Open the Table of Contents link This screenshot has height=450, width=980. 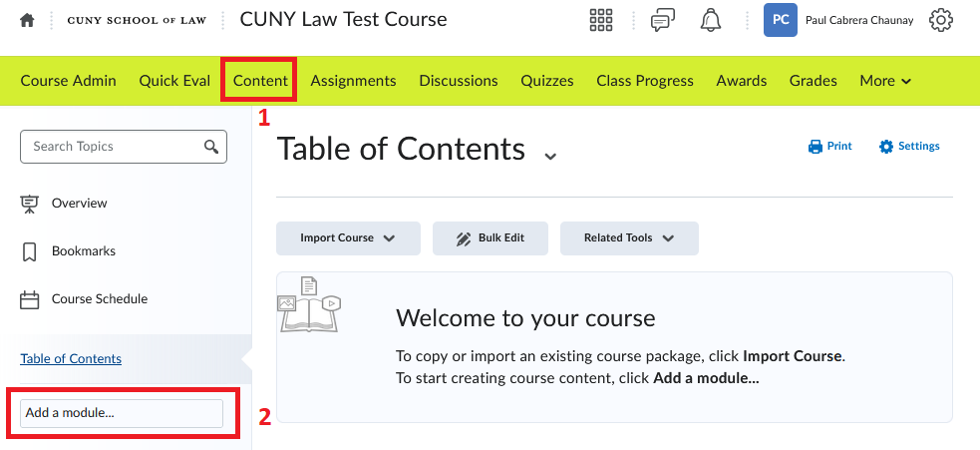(x=71, y=359)
